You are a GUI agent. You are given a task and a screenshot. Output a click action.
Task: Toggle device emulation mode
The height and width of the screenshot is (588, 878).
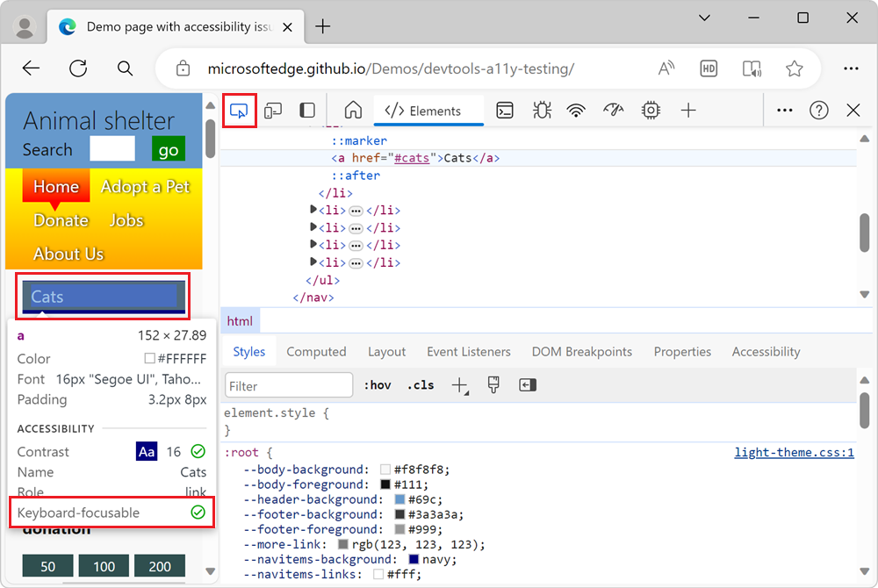coord(273,111)
